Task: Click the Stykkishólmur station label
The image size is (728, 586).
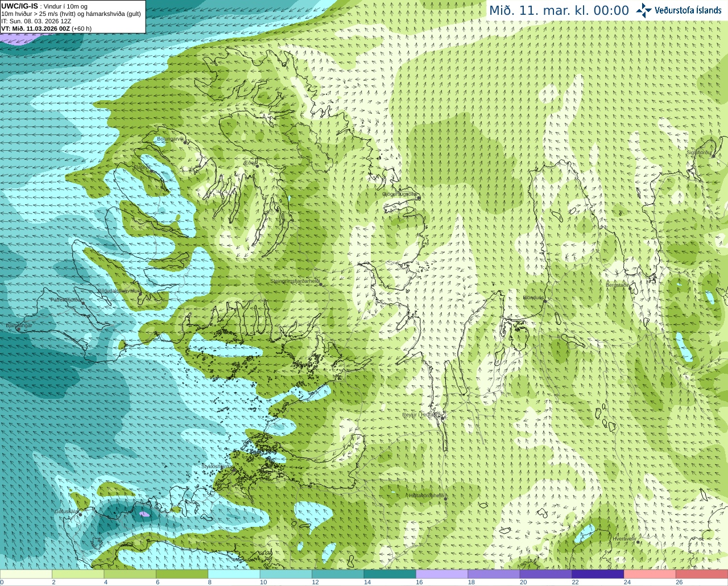Action: pos(217,467)
